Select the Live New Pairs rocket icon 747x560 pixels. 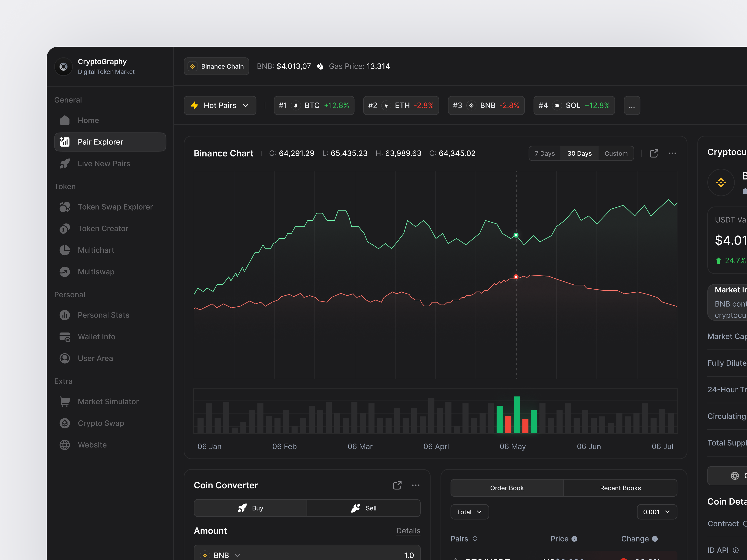pos(64,163)
